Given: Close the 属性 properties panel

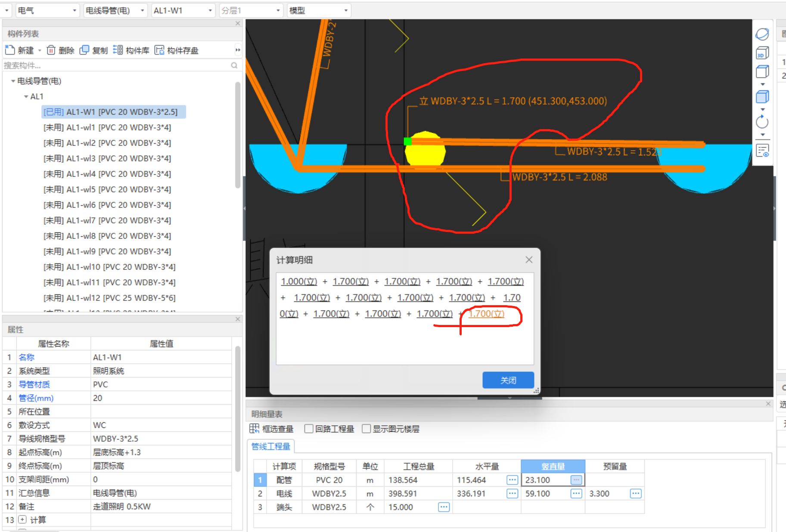Looking at the screenshot, I should (x=238, y=319).
